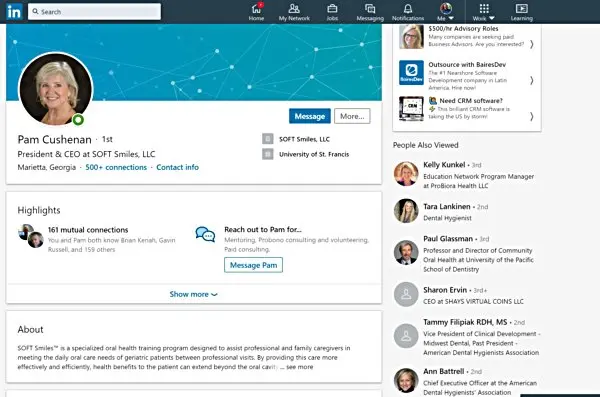Click Tammy Filipiak's placeholder avatar icon
Image resolution: width=600 pixels, height=397 pixels.
[x=406, y=336]
